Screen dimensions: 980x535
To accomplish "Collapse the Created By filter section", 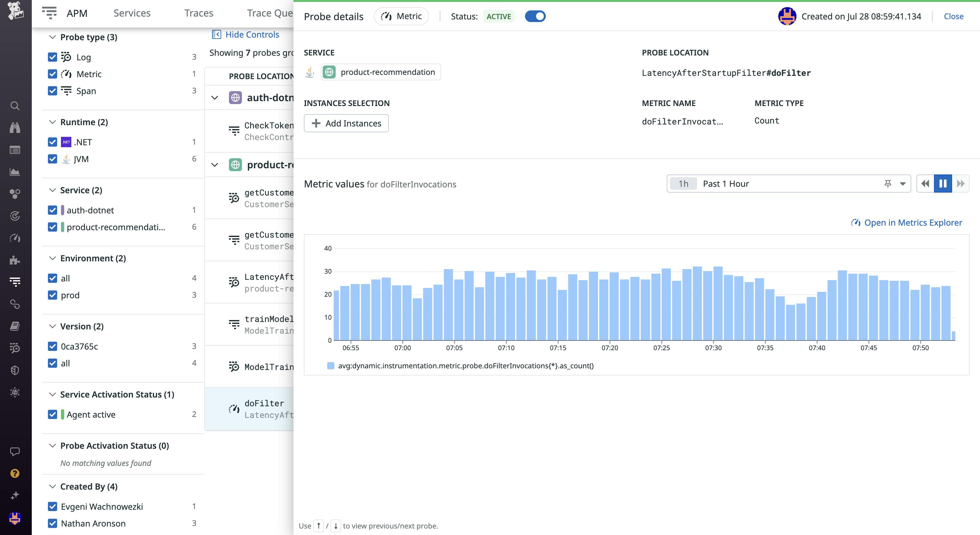I will [x=52, y=486].
